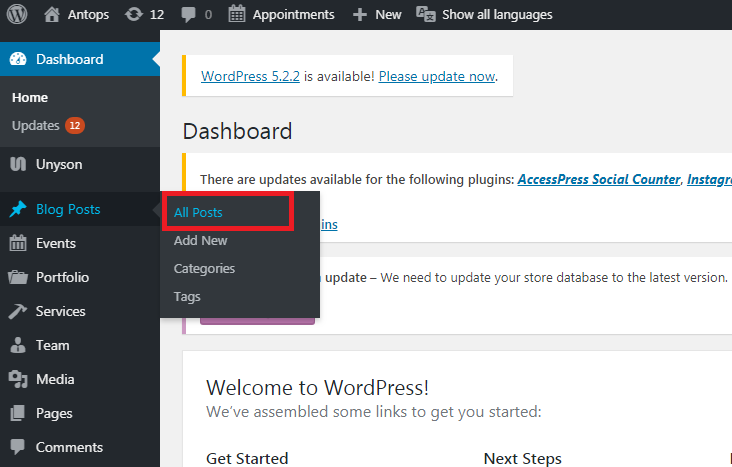
Task: Click the Welcome to WordPress! heading
Action: coord(317,388)
